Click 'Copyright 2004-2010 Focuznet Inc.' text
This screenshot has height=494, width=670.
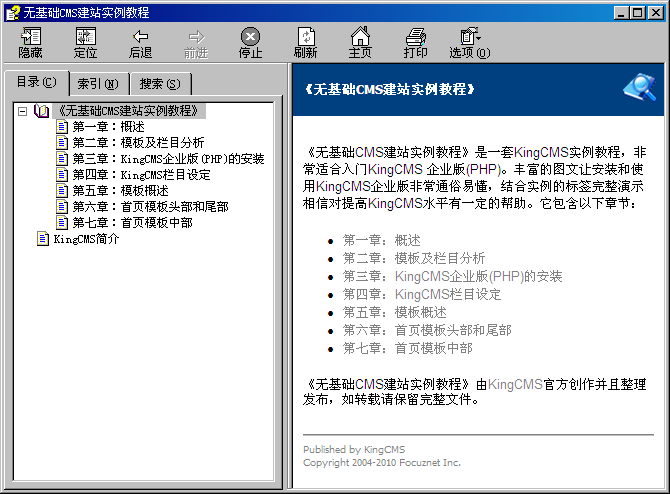click(382, 462)
